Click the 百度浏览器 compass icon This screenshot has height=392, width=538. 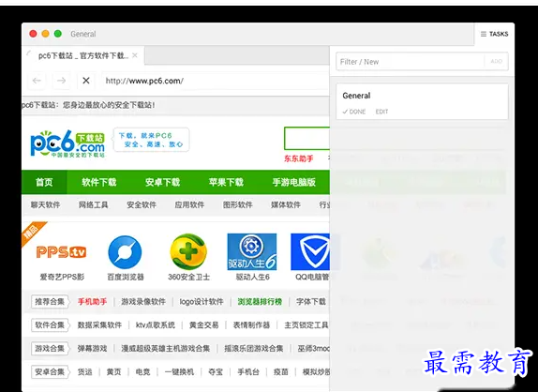pyautogui.click(x=125, y=252)
